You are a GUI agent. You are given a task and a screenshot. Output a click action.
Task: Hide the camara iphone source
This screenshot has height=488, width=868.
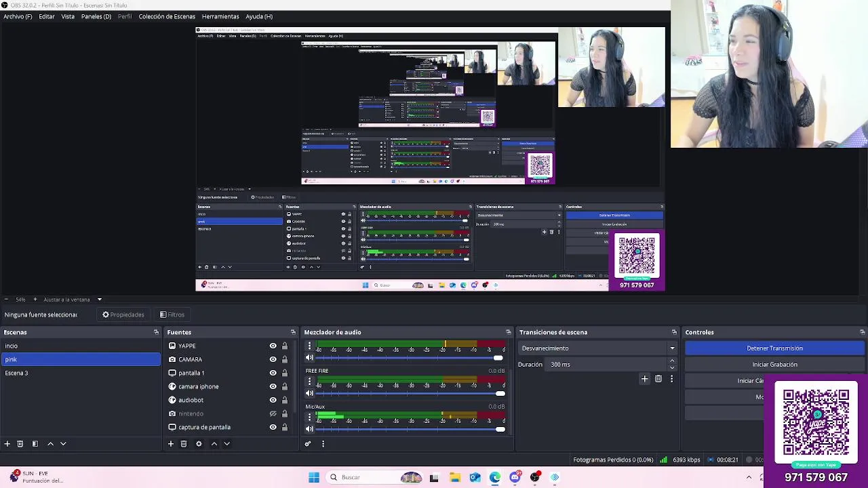pos(273,386)
